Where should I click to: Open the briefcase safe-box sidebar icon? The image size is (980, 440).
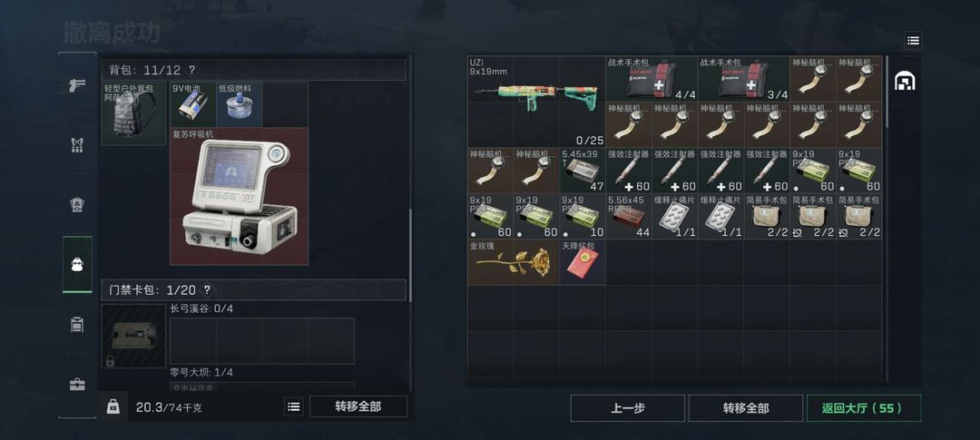coord(77,385)
